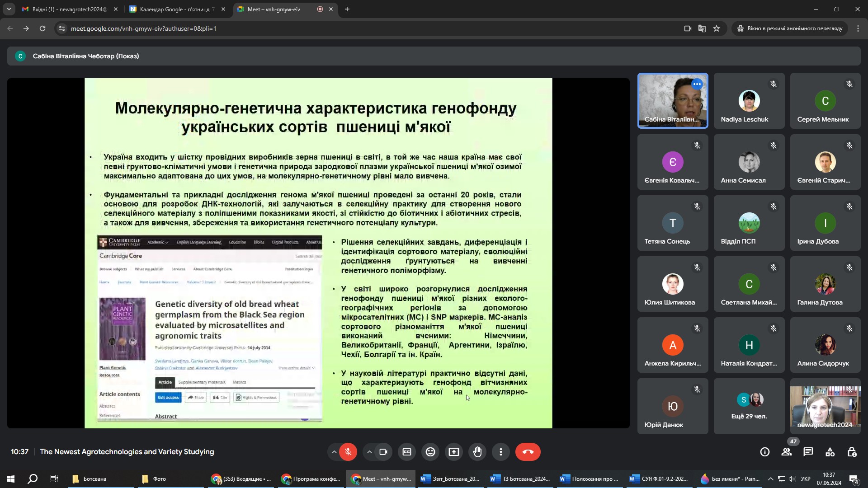Open the emoji reactions panel
Image resolution: width=868 pixels, height=488 pixels.
pos(430,452)
